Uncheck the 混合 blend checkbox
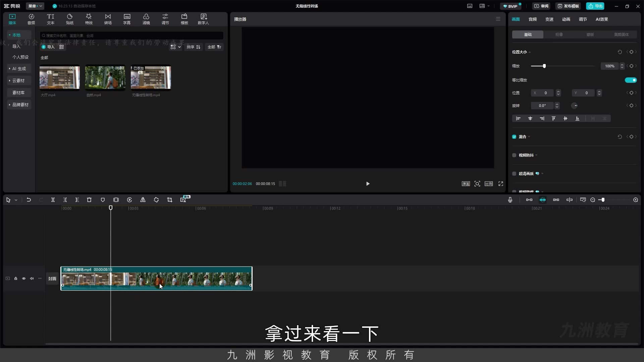The image size is (644, 362). coord(514,137)
